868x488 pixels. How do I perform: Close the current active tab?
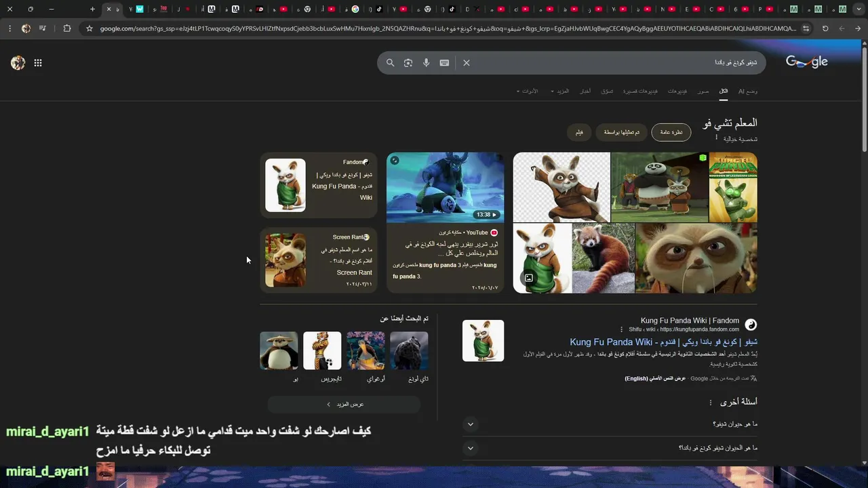pyautogui.click(x=108, y=9)
